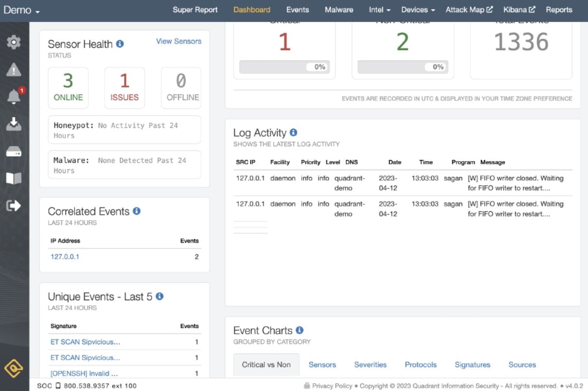This screenshot has height=391, width=588.
Task: Select the Protocols chart tab
Action: point(421,364)
